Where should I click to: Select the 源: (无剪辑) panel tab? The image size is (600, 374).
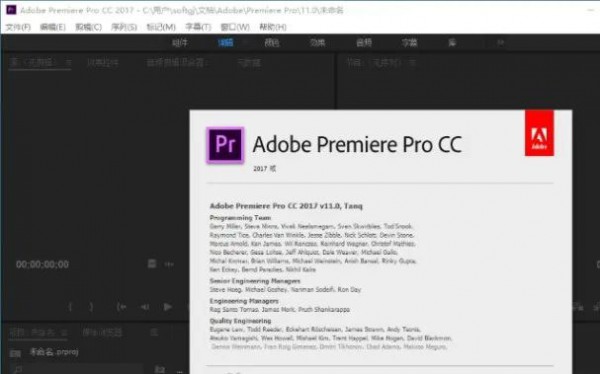click(35, 62)
